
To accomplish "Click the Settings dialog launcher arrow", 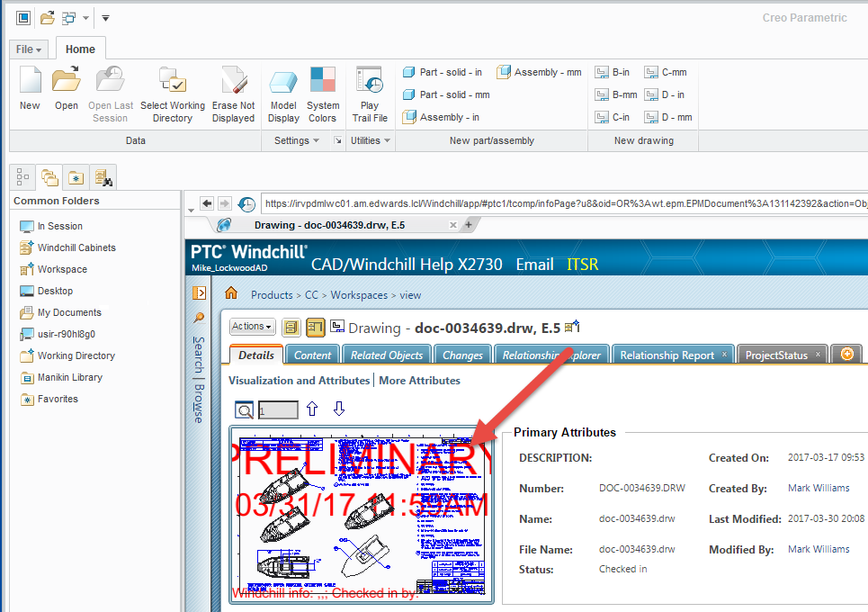I will point(337,140).
